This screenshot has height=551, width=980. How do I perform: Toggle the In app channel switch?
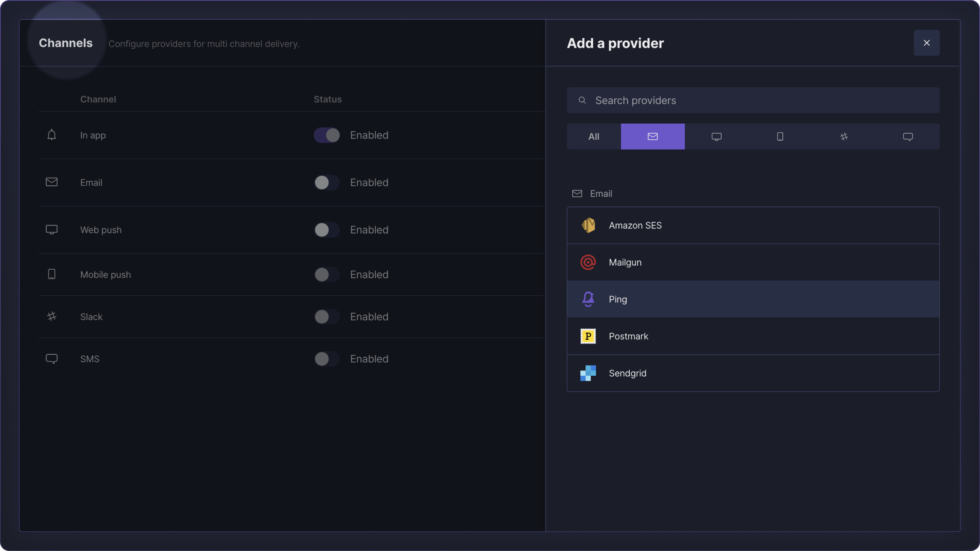click(x=327, y=135)
